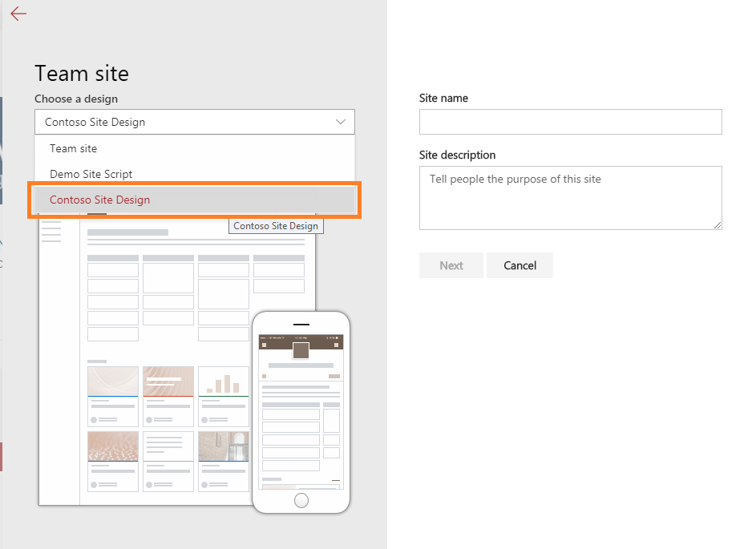This screenshot has width=756, height=549.
Task: Click the Choose a design label
Action: coord(76,99)
